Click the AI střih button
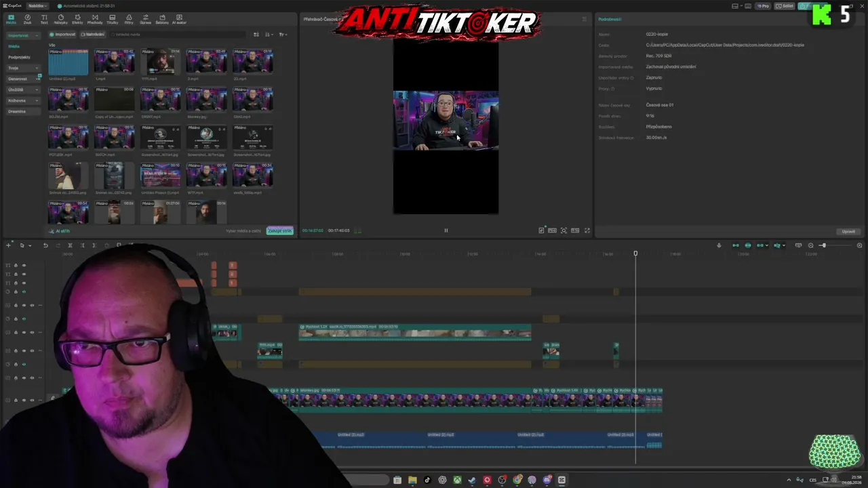 60,231
